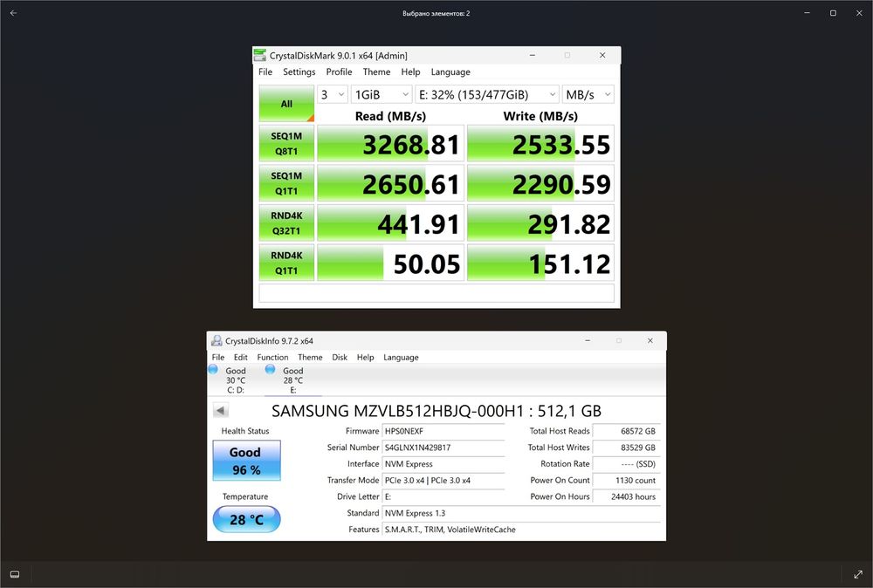
Task: Click the Read (MB/s) column header
Action: [x=390, y=116]
